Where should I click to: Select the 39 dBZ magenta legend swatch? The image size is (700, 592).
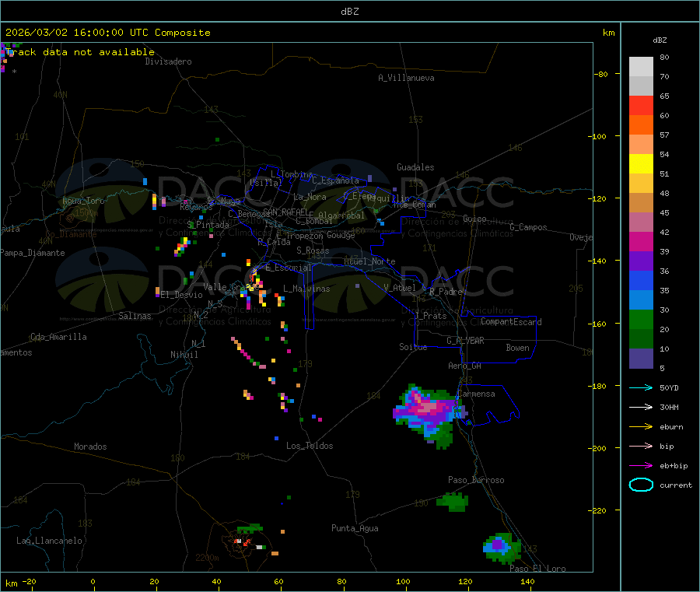[641, 241]
